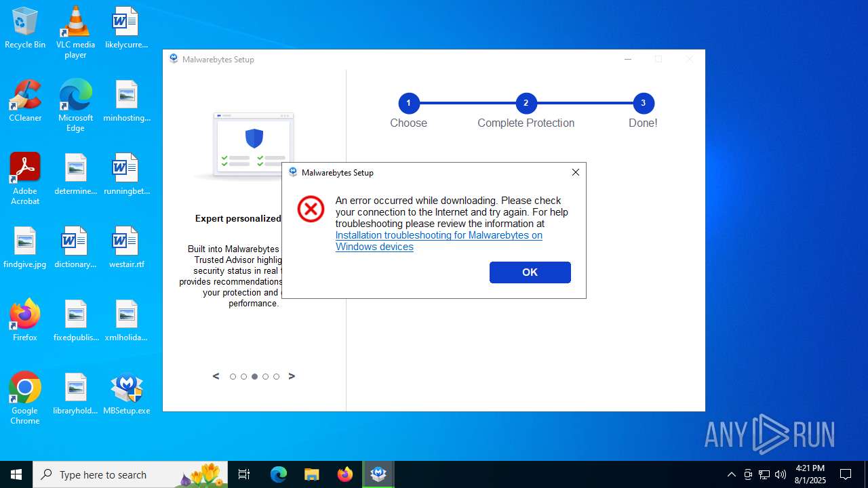868x488 pixels.
Task: Open the Windows Start menu
Action: click(x=16, y=474)
